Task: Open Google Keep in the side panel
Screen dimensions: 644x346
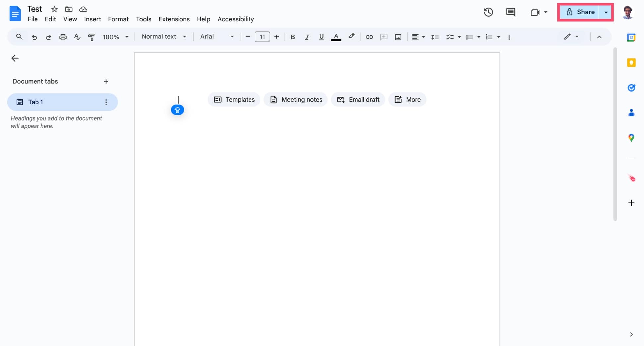Action: click(x=631, y=62)
